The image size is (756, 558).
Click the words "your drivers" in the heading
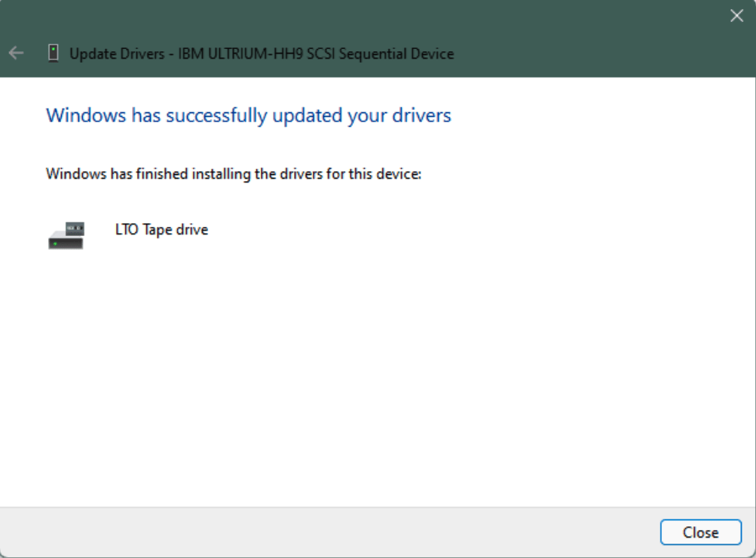(x=399, y=115)
